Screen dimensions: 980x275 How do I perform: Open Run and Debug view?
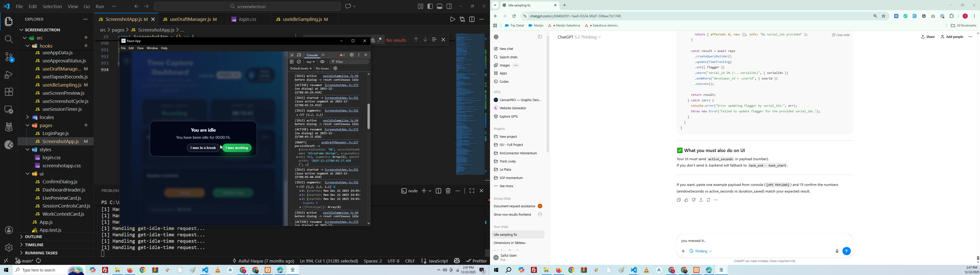[8, 75]
